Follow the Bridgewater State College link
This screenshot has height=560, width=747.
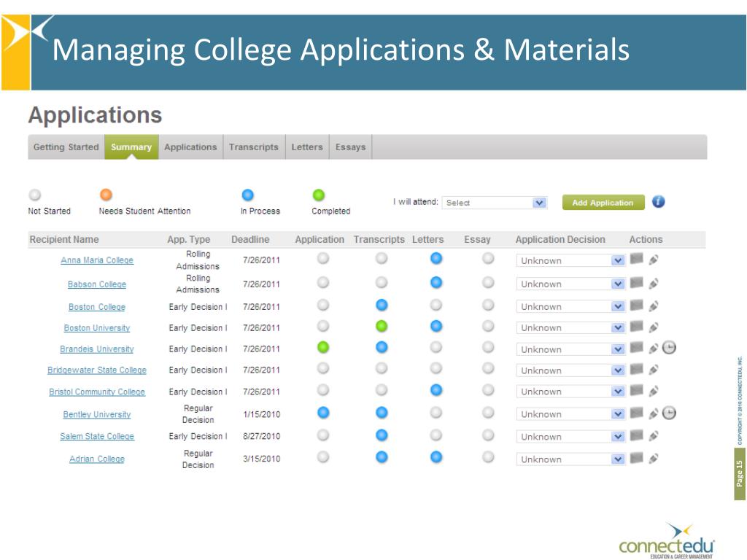tap(97, 370)
